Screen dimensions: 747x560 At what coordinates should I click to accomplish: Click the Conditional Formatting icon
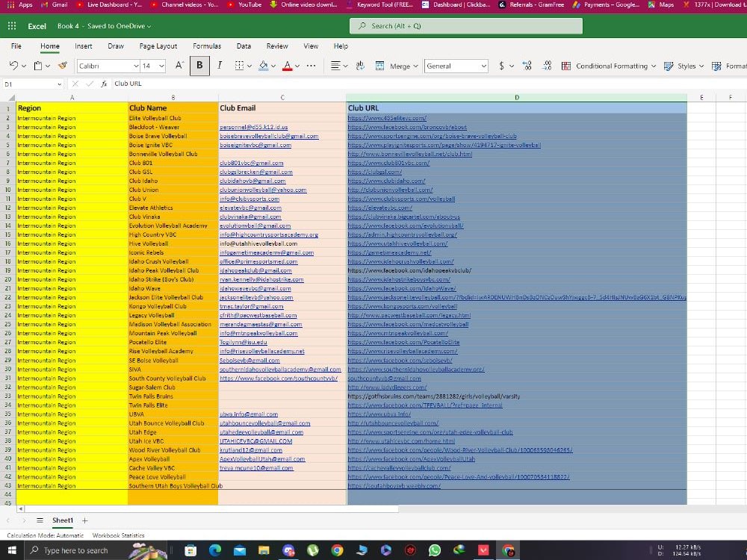[x=566, y=66]
